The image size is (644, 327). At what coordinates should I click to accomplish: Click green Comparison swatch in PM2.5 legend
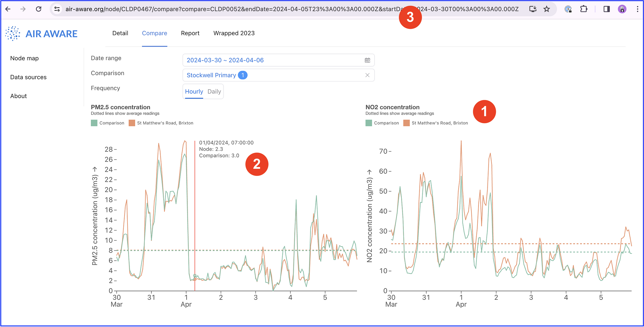(94, 123)
